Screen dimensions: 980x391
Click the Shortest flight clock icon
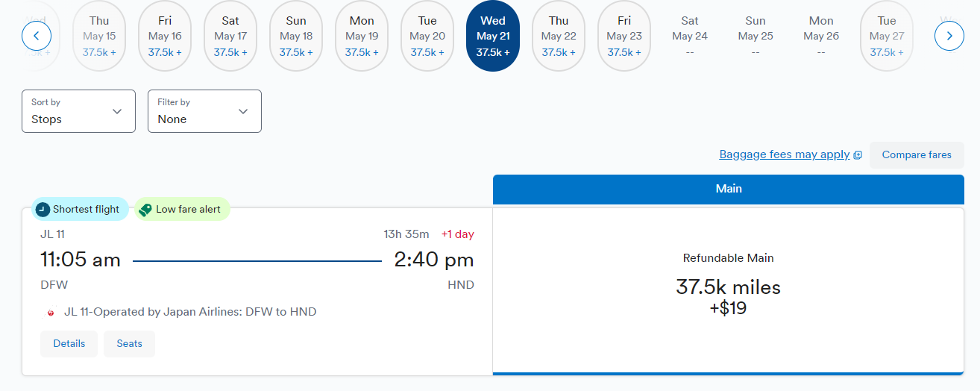point(43,210)
